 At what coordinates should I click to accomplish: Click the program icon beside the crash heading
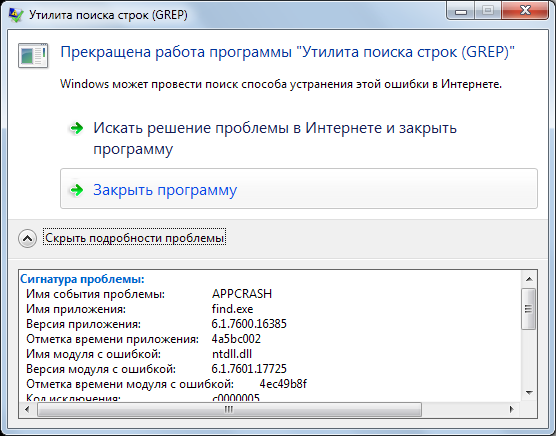[33, 56]
